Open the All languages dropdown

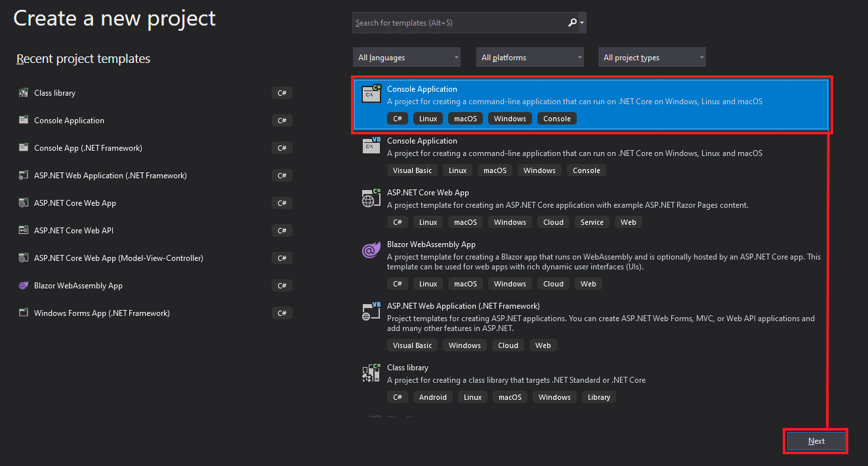pos(406,57)
